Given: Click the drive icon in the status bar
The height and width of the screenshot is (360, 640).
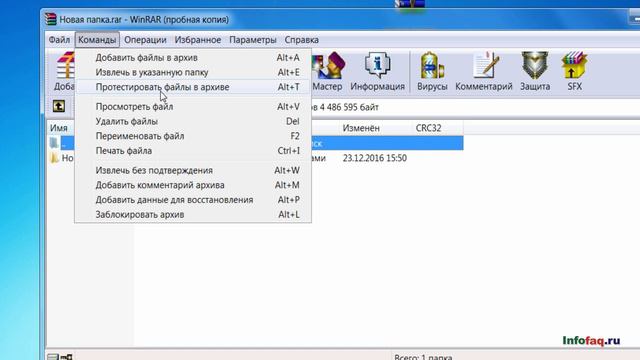Looking at the screenshot, I should tap(53, 357).
